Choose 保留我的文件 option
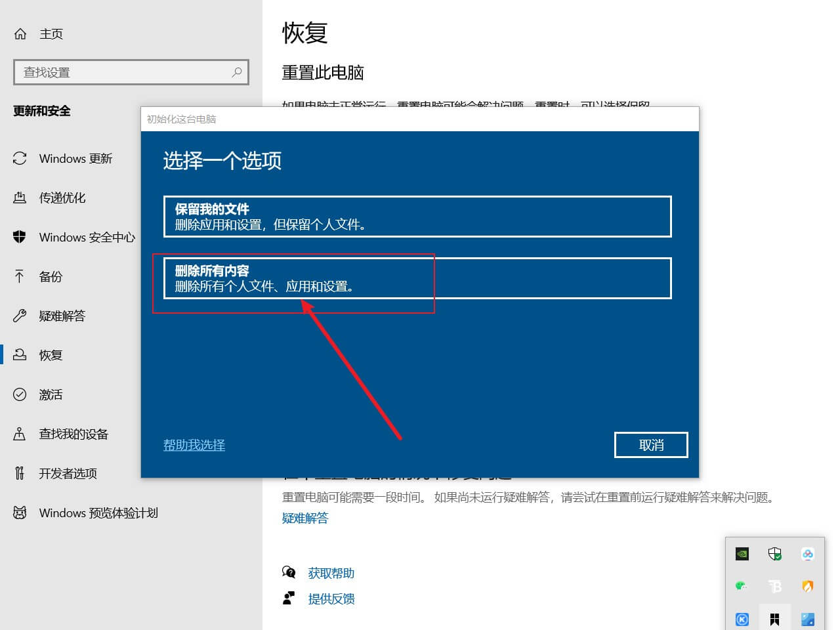This screenshot has height=630, width=840. (x=417, y=217)
